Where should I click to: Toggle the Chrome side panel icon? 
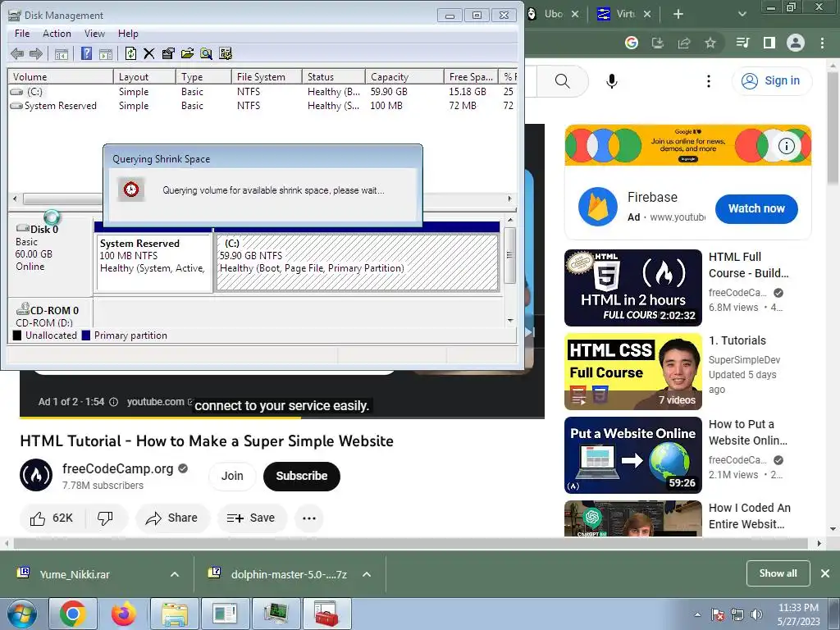(x=769, y=43)
